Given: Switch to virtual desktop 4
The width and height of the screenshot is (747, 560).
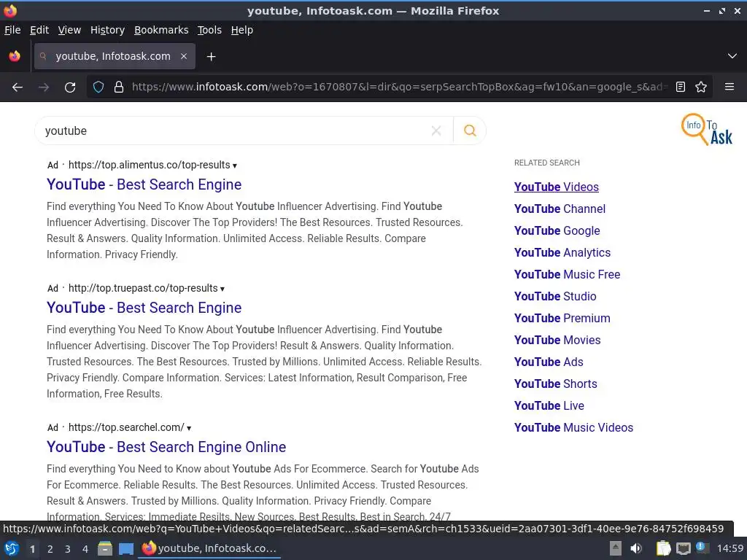Looking at the screenshot, I should pos(85,549).
